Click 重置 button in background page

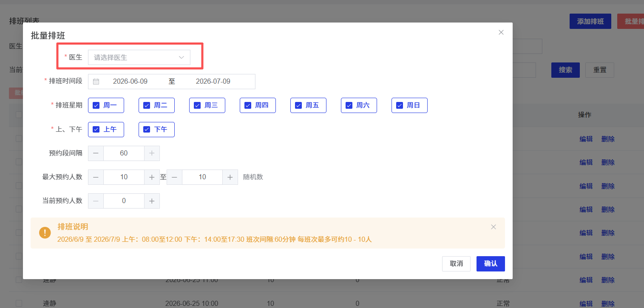coord(600,70)
